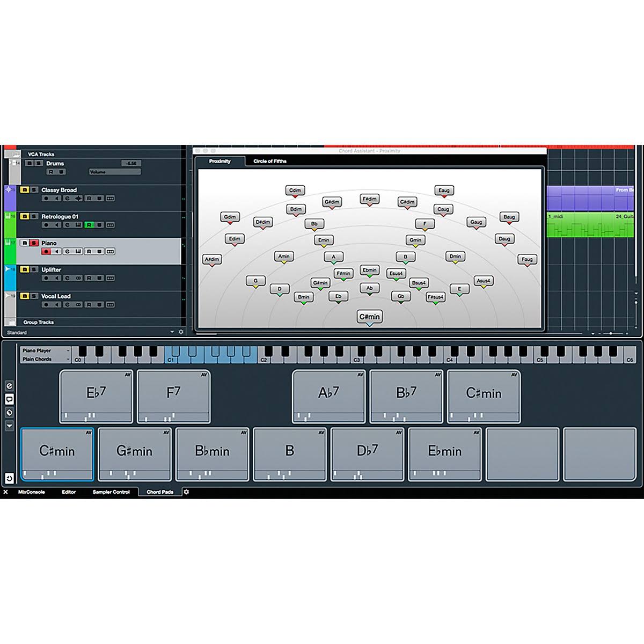Toggle record enable on the Piano track
This screenshot has width=644, height=644.
click(46, 251)
